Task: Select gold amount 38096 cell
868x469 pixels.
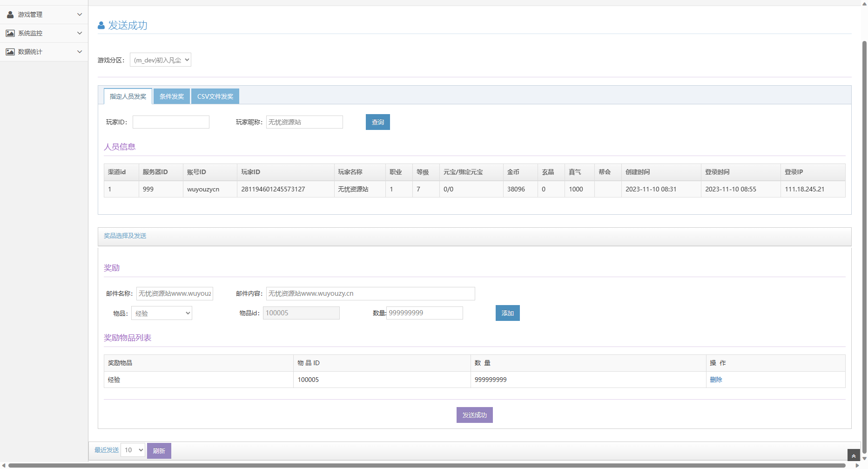Action: tap(520, 189)
